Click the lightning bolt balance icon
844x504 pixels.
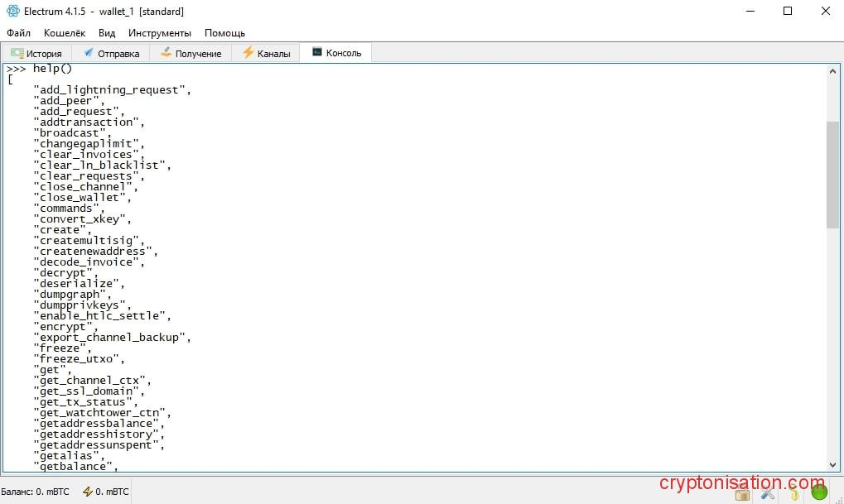click(x=87, y=492)
